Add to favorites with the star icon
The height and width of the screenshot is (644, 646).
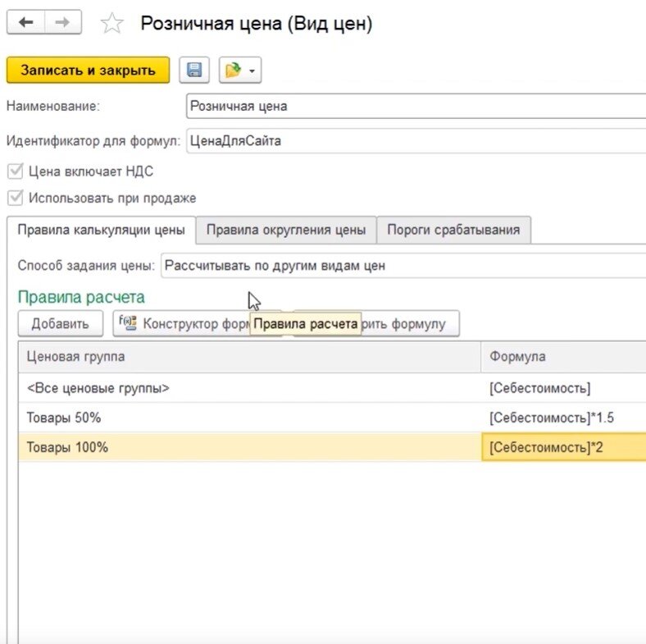point(111,23)
